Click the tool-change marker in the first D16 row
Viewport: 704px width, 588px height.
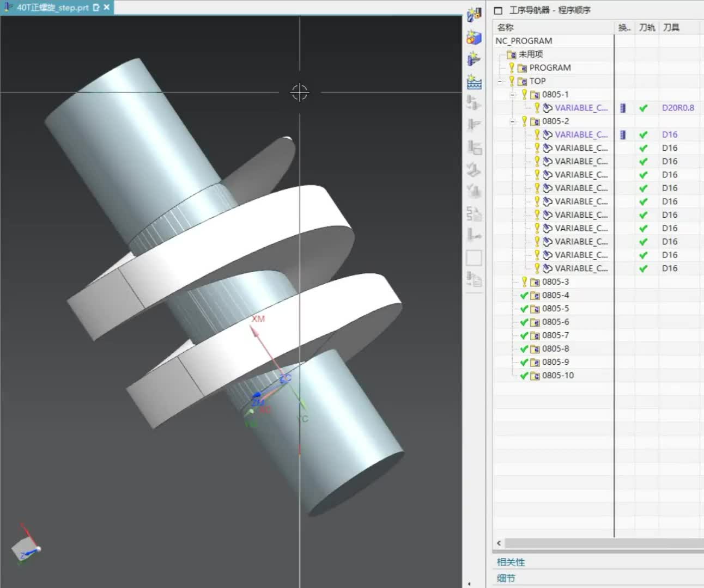tap(623, 134)
